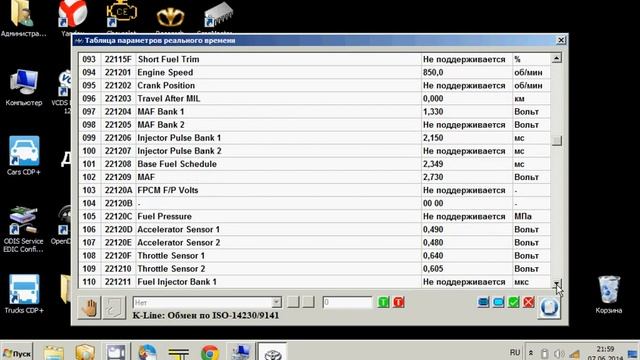The width and height of the screenshot is (640, 360).
Task: Click the hand stop icon button
Action: 89,307
